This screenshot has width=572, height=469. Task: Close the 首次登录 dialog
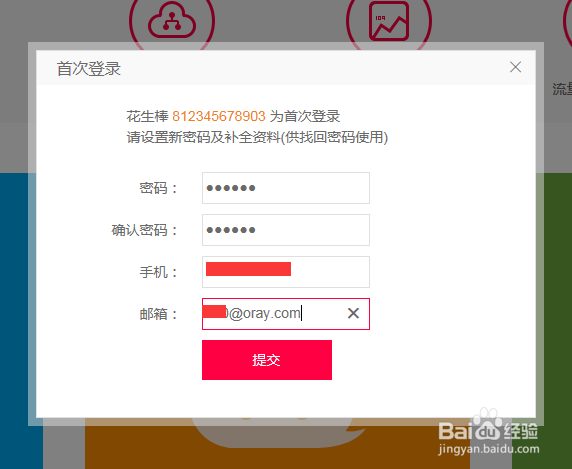[x=515, y=67]
